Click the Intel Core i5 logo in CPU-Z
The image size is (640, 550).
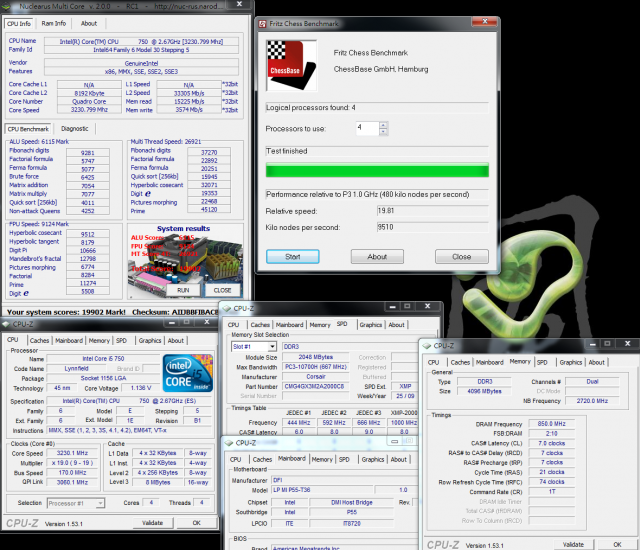(188, 373)
